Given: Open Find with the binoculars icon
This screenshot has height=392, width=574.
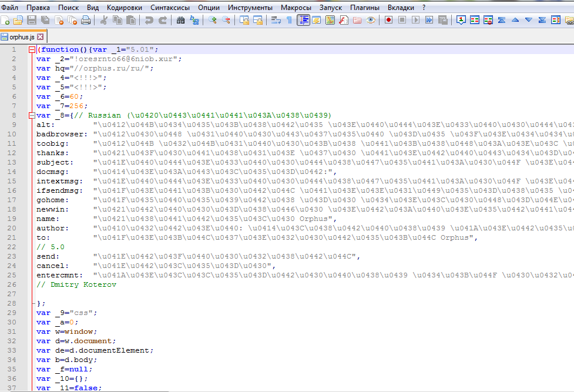Looking at the screenshot, I should [181, 21].
